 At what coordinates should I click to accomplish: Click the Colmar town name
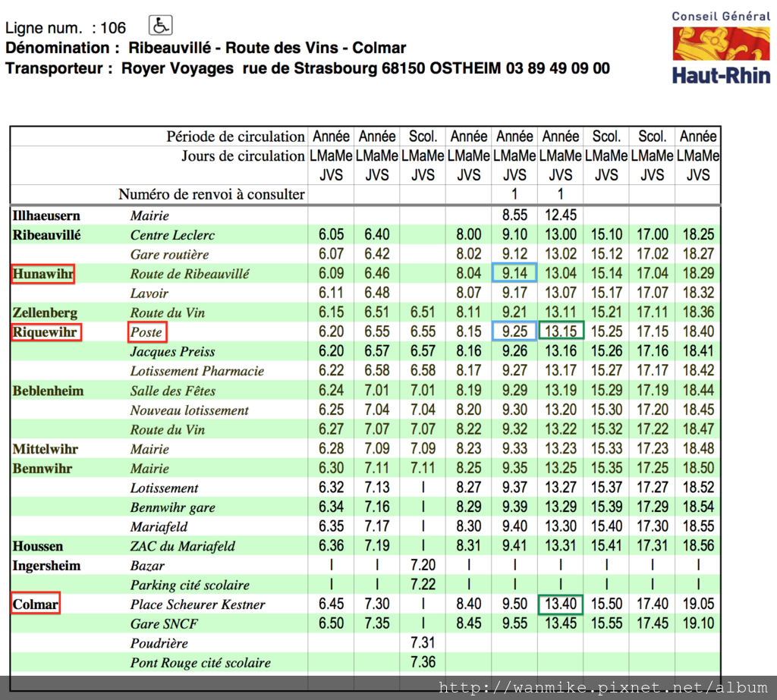coord(36,604)
